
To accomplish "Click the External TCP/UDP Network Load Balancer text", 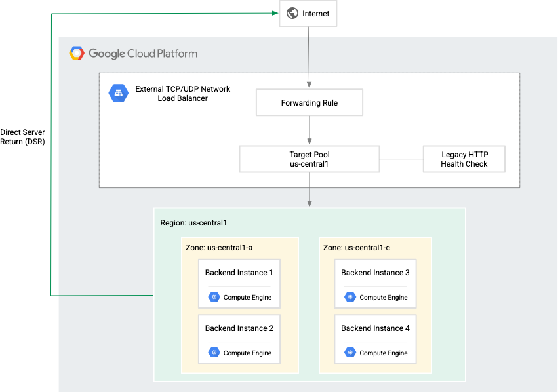I will coord(182,94).
